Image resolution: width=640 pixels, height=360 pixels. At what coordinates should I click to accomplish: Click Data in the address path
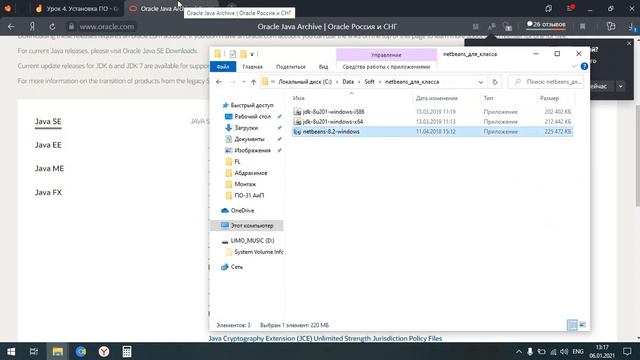click(x=348, y=82)
